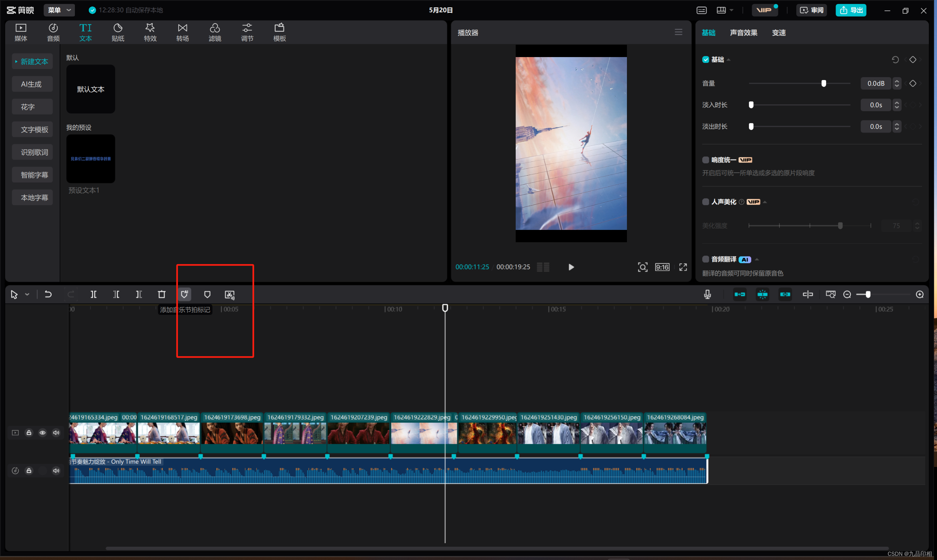Image resolution: width=937 pixels, height=560 pixels.
Task: Click the 音量 volume slider handle
Action: coord(823,83)
